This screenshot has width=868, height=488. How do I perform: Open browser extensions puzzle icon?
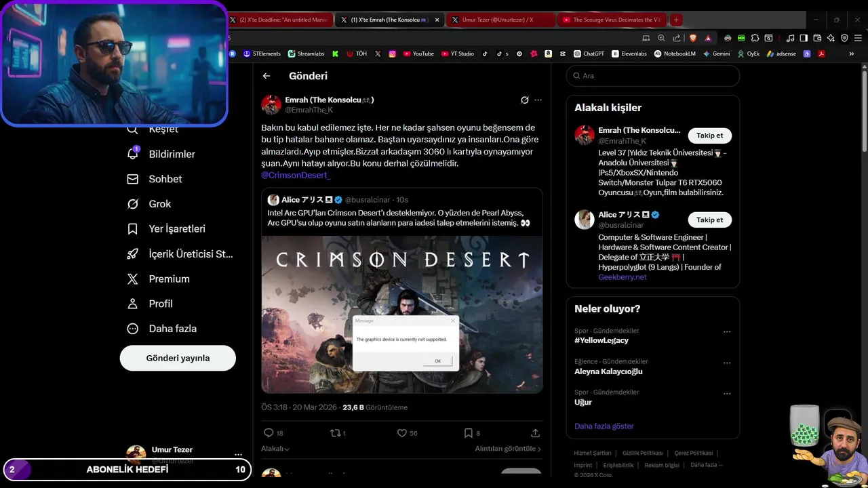pos(755,38)
